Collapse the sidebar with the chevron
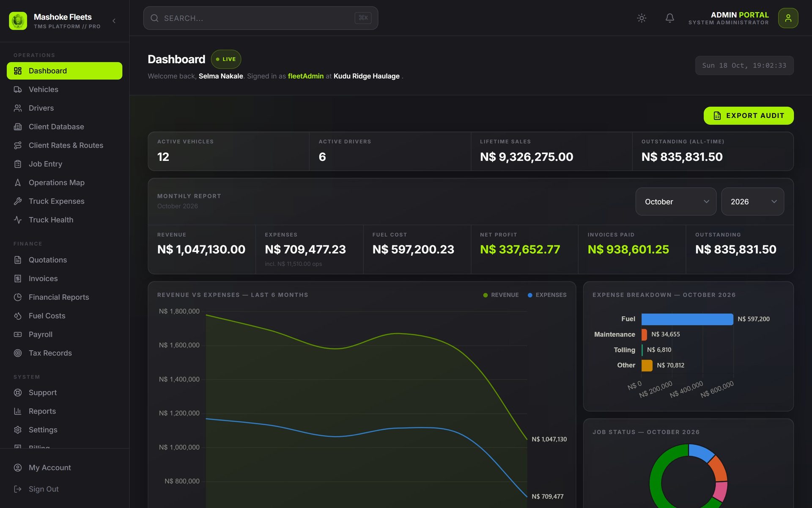This screenshot has height=508, width=812. 114,21
